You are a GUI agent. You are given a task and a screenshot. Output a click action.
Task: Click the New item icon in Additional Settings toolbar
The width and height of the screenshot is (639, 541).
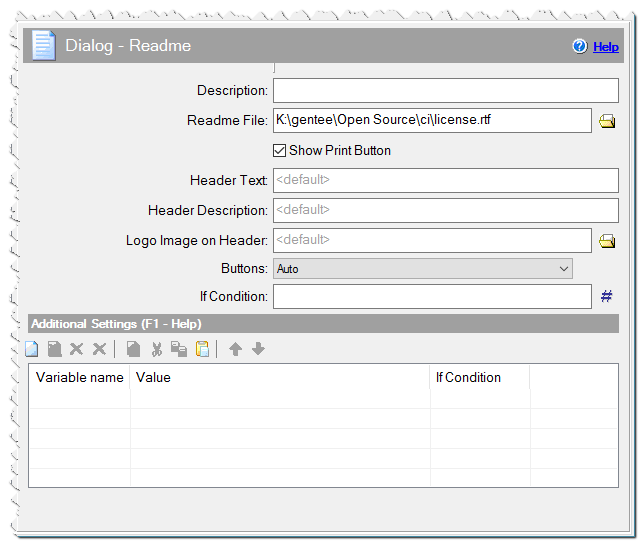pos(32,349)
